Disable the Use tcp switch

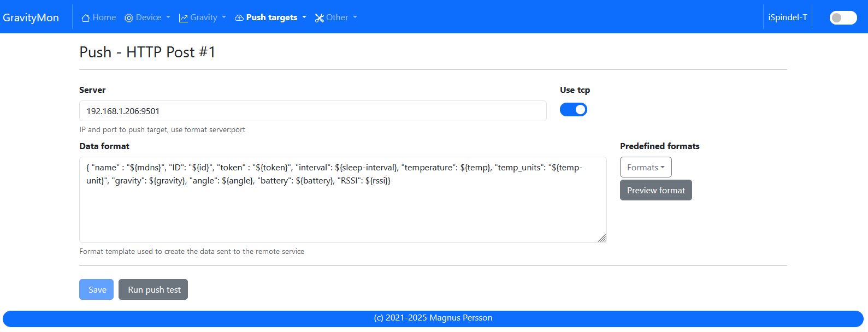574,110
